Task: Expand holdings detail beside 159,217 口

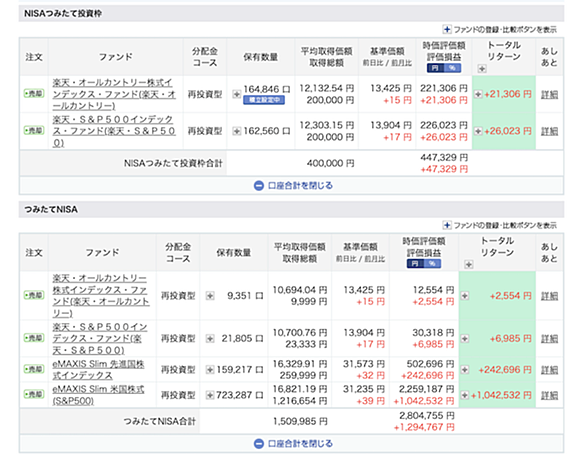Action: coord(210,370)
